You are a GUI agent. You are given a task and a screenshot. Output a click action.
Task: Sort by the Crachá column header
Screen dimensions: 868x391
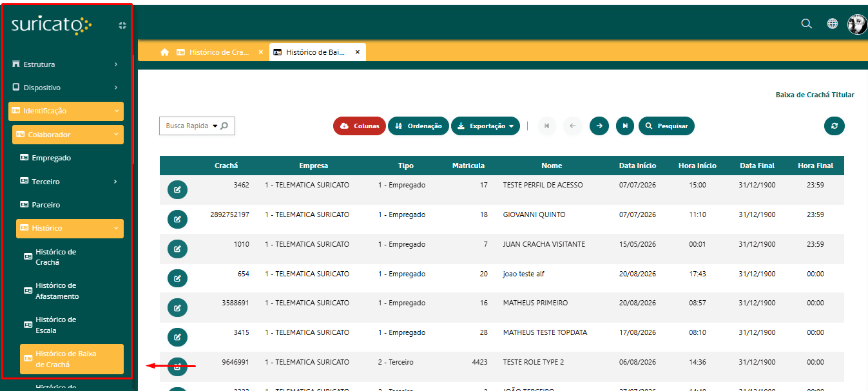(226, 166)
